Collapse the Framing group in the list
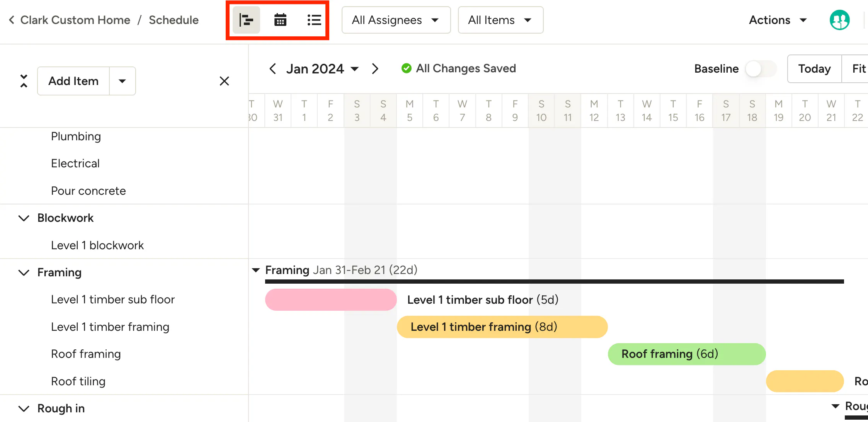Screen dimensions: 868x422 tap(24, 272)
